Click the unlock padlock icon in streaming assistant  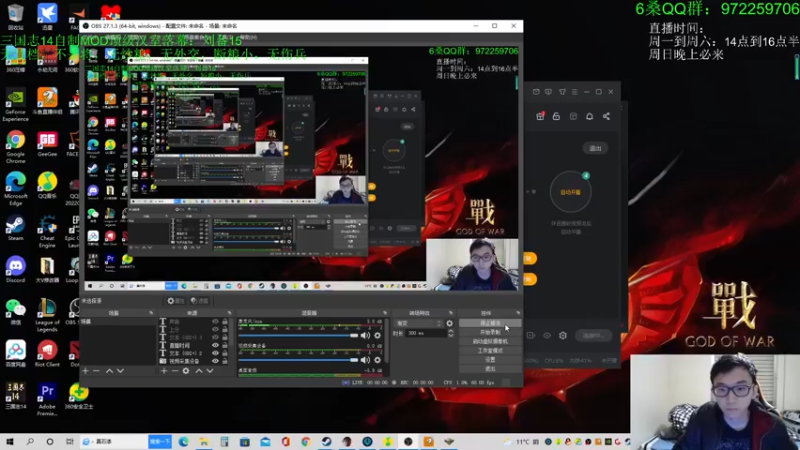pyautogui.click(x=557, y=116)
